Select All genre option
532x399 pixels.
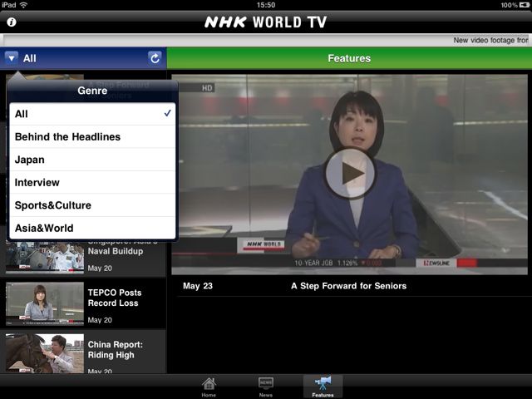(92, 114)
